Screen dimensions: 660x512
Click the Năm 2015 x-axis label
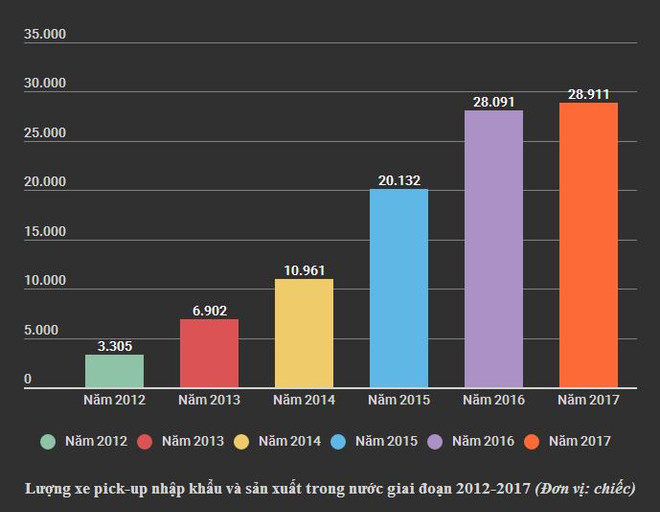click(399, 400)
